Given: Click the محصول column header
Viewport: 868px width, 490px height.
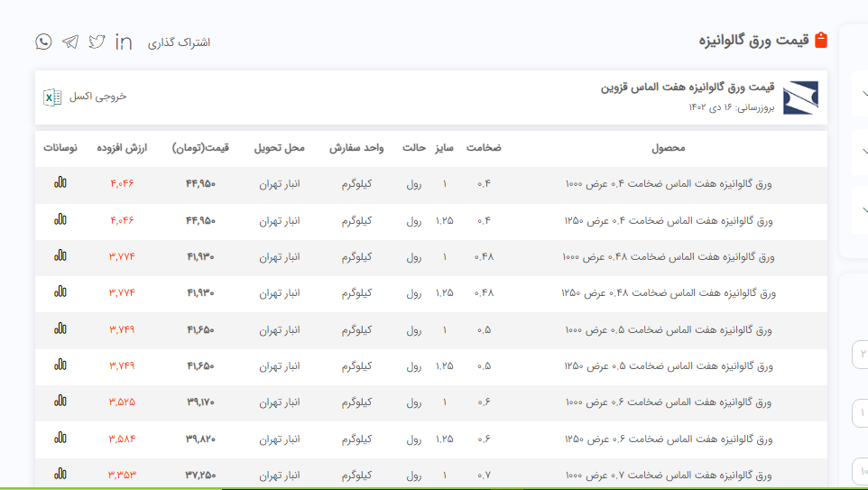Looking at the screenshot, I should 668,147.
